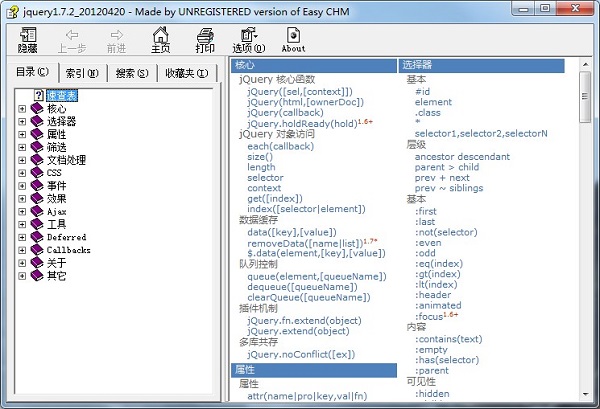600x409 pixels.
Task: Click the book icon next to 关于
Action: pos(37,262)
